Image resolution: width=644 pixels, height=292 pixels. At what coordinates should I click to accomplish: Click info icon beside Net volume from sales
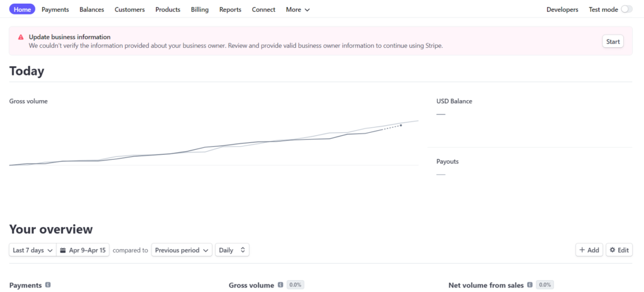tap(530, 284)
